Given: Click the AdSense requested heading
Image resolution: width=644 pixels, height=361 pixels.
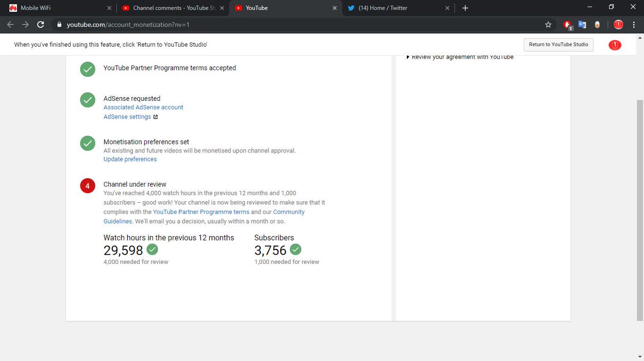Looking at the screenshot, I should [x=132, y=99].
